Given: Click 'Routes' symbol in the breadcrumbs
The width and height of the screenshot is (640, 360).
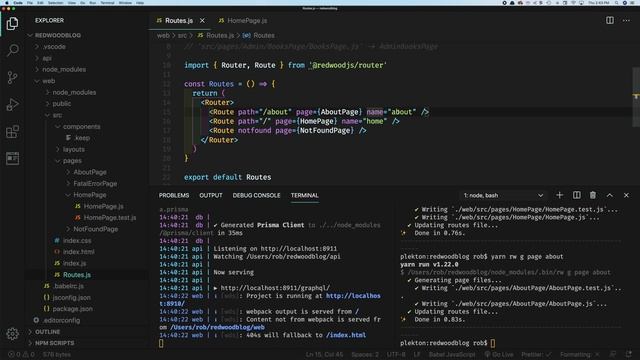Looking at the screenshot, I should point(264,36).
